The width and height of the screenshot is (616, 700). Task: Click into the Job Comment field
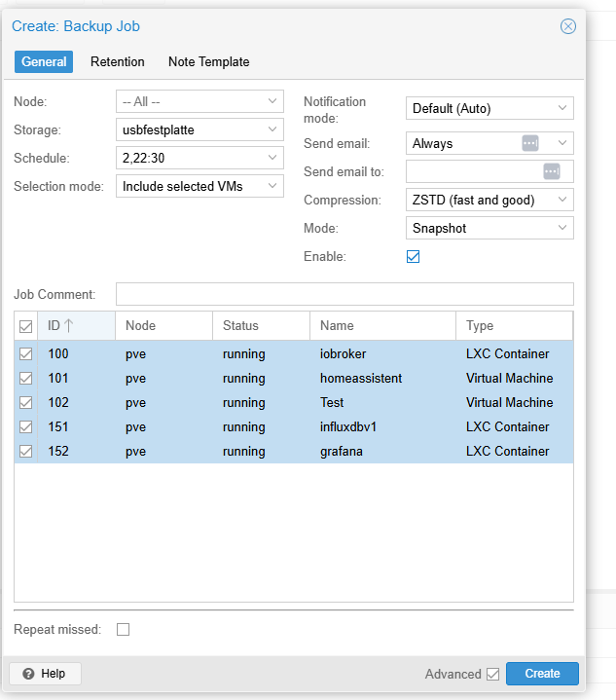344,294
